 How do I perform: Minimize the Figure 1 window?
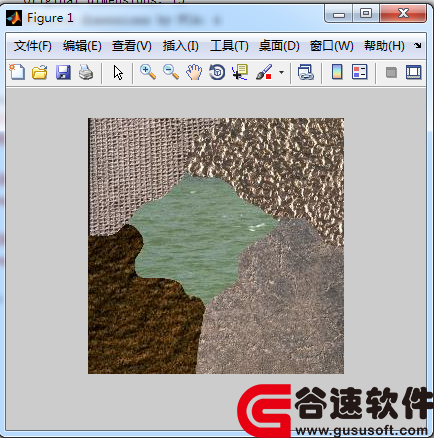tap(339, 14)
